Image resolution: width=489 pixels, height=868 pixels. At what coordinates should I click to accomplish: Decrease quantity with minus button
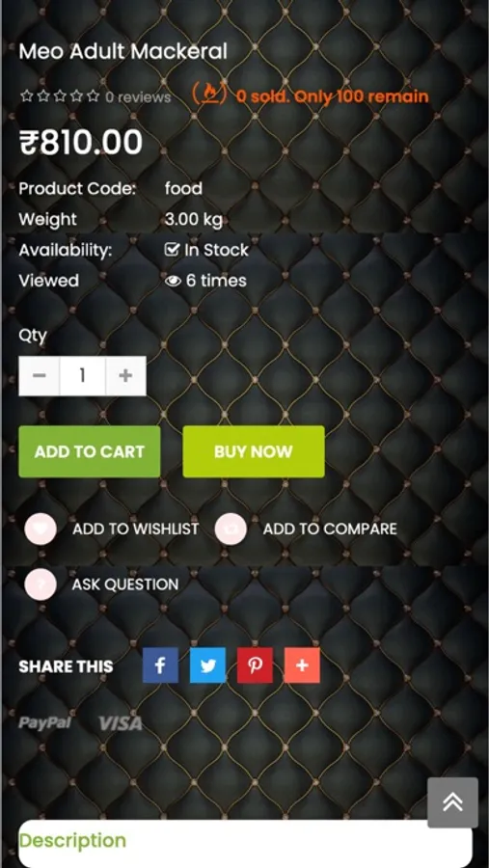coord(40,376)
